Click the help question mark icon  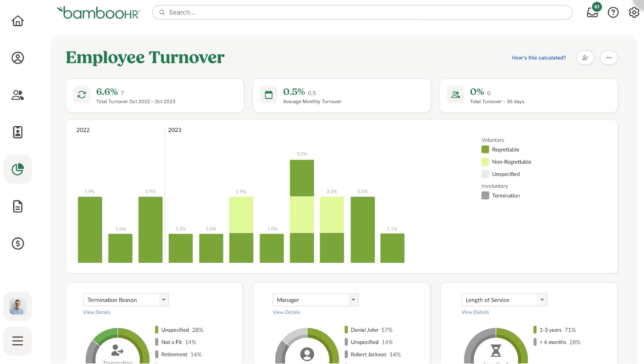click(x=613, y=12)
